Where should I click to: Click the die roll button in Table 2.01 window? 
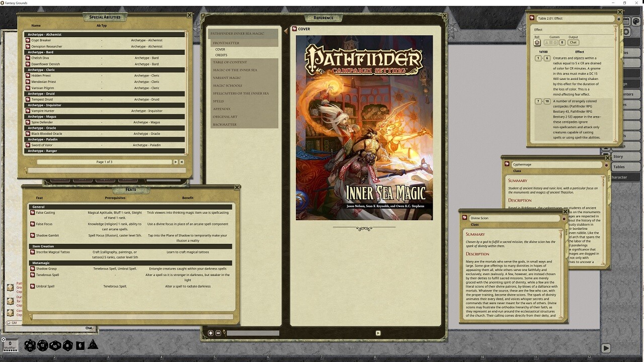click(x=537, y=42)
